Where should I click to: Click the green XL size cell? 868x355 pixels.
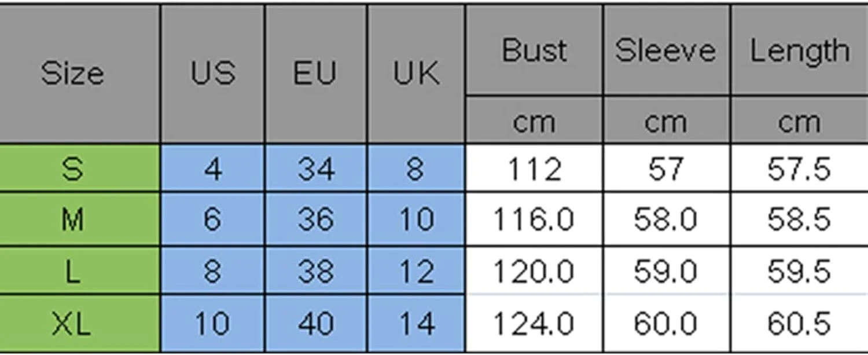tap(72, 323)
